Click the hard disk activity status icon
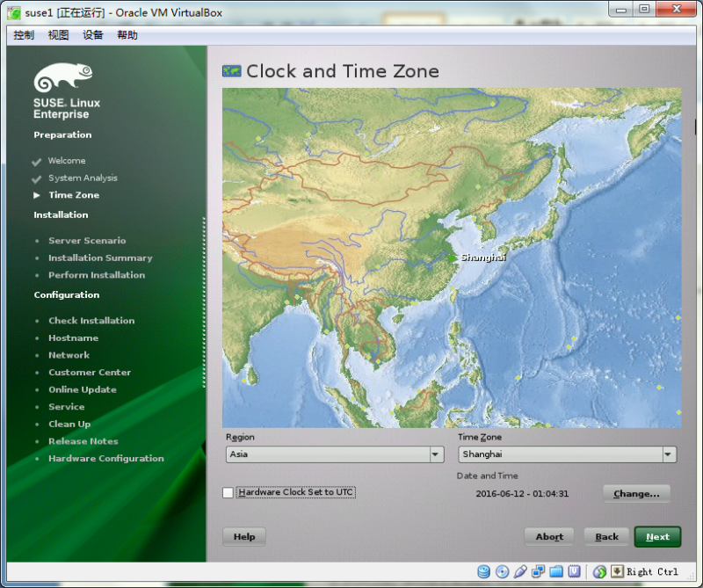 (484, 571)
